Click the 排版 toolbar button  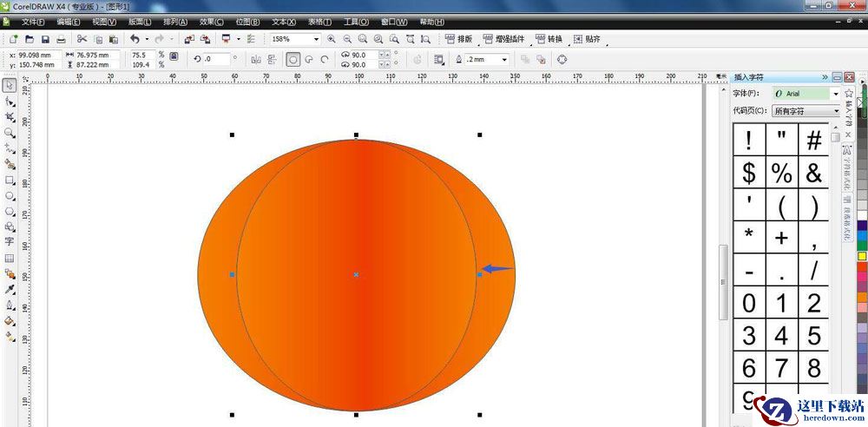459,39
